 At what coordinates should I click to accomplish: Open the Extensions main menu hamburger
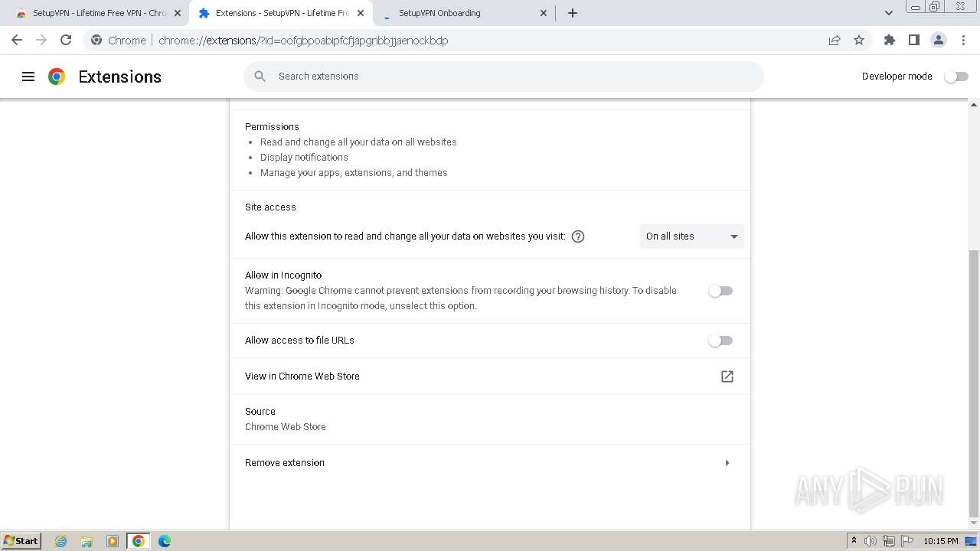28,77
